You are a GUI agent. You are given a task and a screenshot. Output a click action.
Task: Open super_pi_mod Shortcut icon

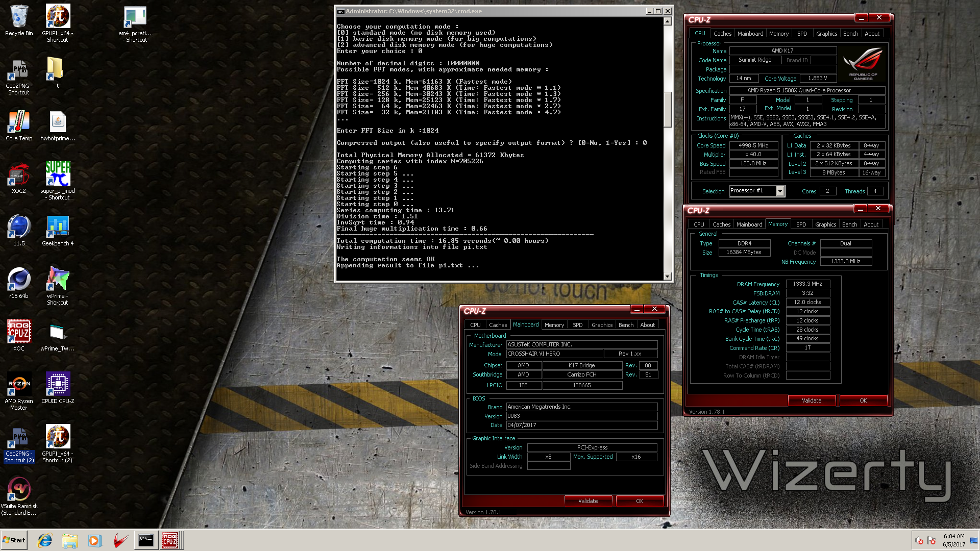pos(58,181)
